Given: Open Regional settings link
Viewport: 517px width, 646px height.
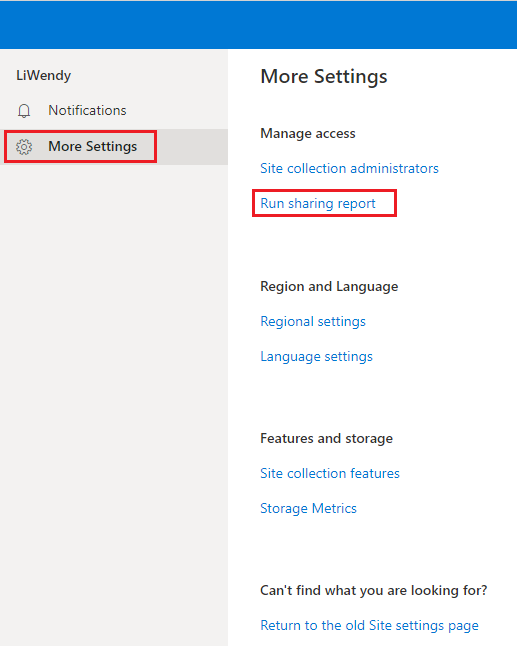Looking at the screenshot, I should coord(313,321).
